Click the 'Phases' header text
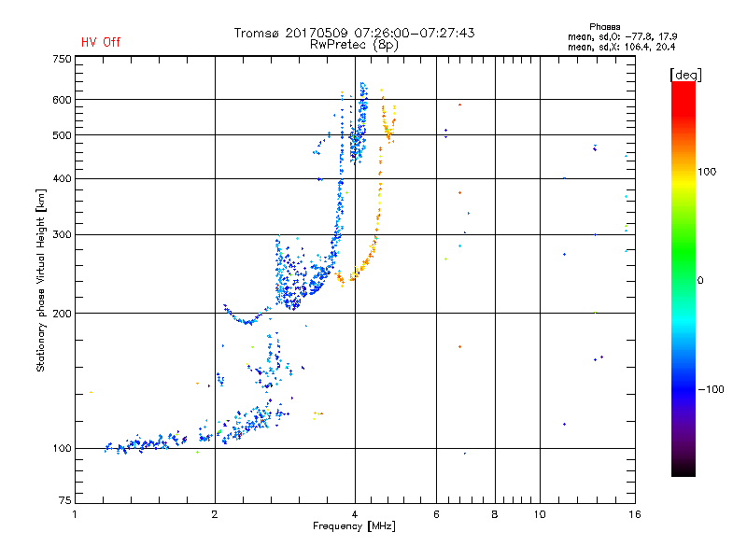The image size is (747, 560). (x=604, y=27)
